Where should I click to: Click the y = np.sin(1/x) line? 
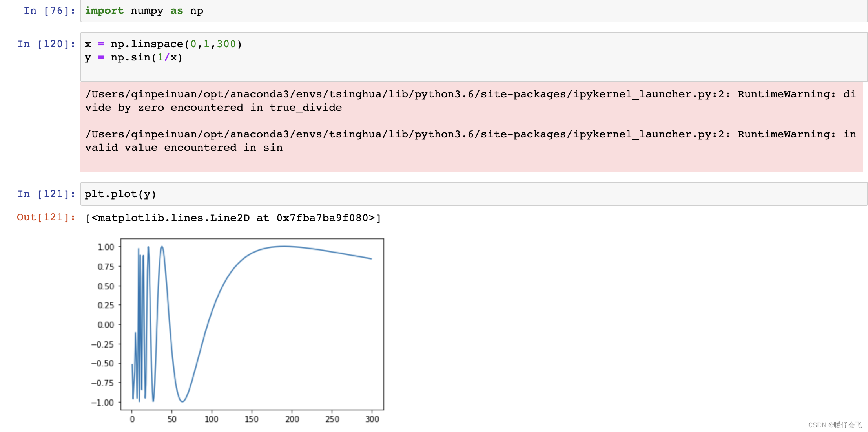pos(134,57)
